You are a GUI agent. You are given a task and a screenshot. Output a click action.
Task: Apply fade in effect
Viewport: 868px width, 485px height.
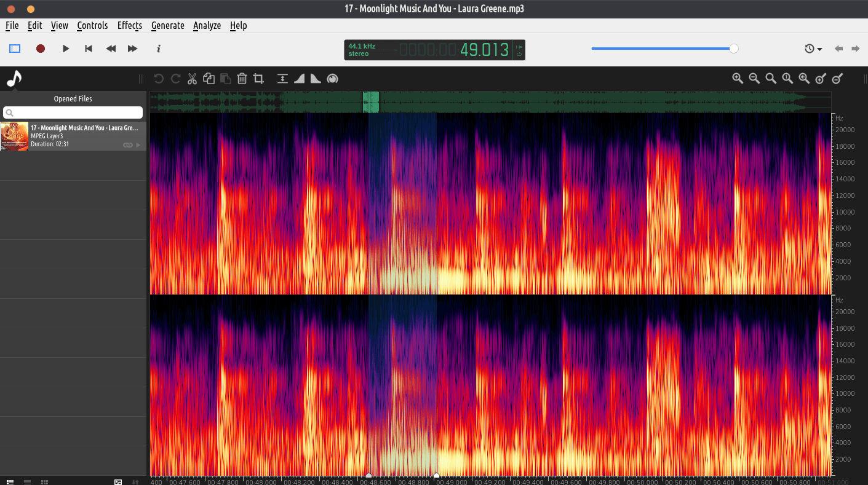click(299, 79)
